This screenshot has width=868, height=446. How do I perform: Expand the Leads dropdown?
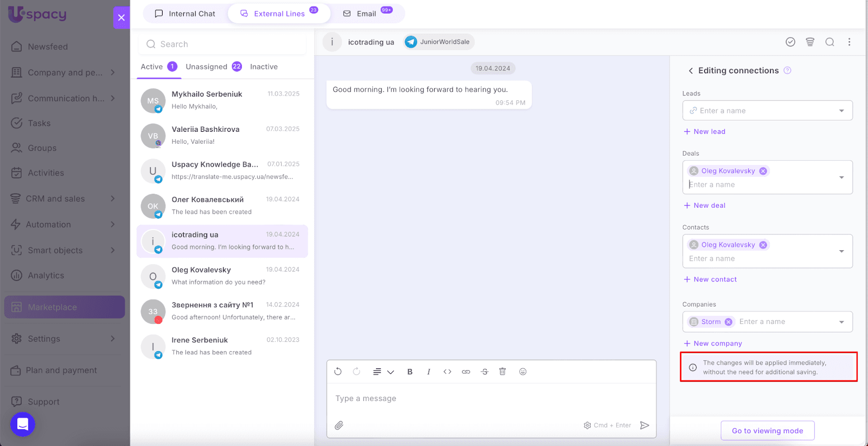click(x=841, y=111)
